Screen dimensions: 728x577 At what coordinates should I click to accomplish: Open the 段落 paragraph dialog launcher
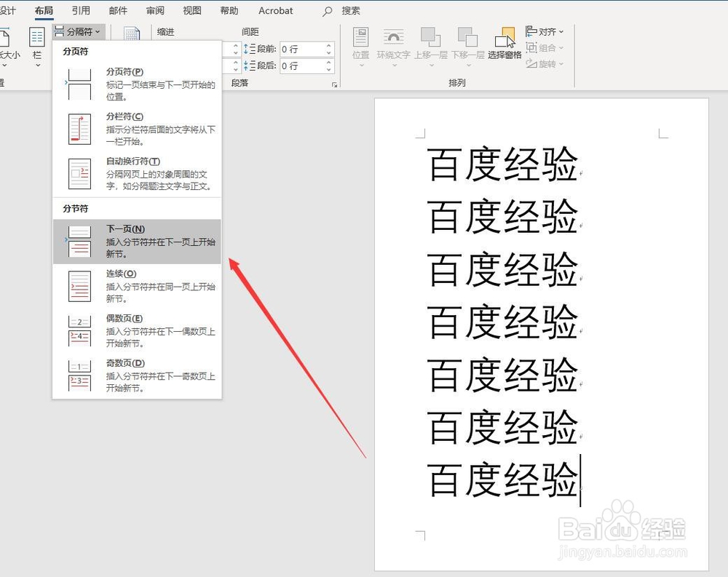[334, 84]
